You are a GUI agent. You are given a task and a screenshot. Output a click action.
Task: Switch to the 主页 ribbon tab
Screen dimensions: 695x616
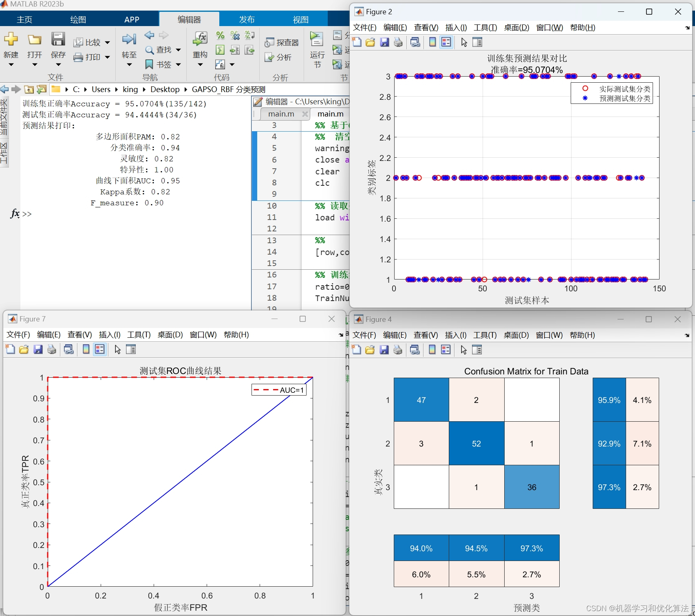coord(24,19)
